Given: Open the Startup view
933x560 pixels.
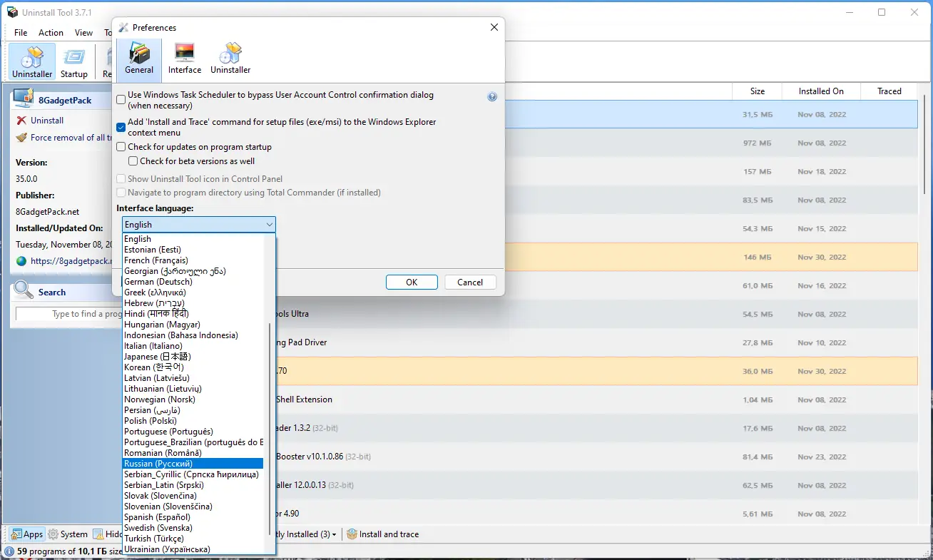Looking at the screenshot, I should click(74, 61).
